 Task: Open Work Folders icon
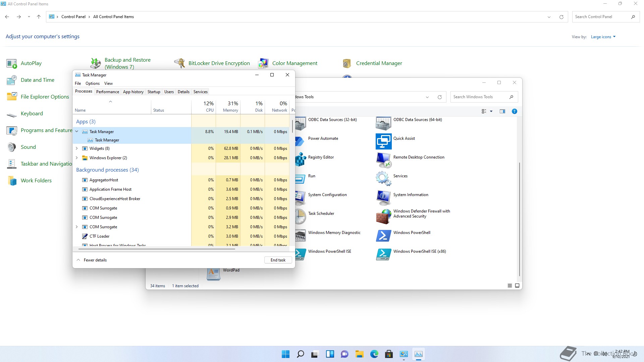point(12,181)
